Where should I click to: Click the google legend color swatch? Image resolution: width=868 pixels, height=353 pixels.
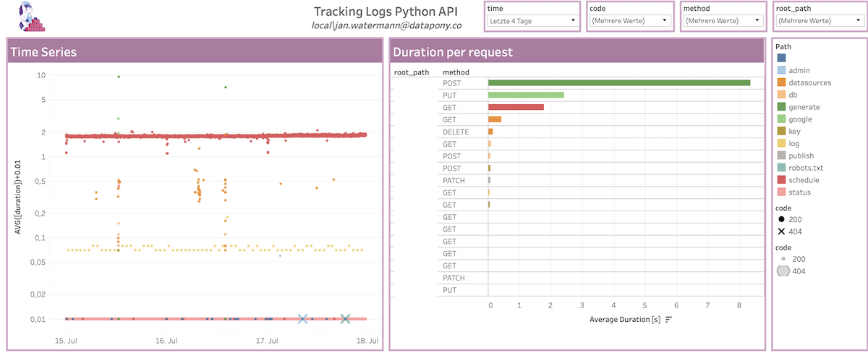781,119
